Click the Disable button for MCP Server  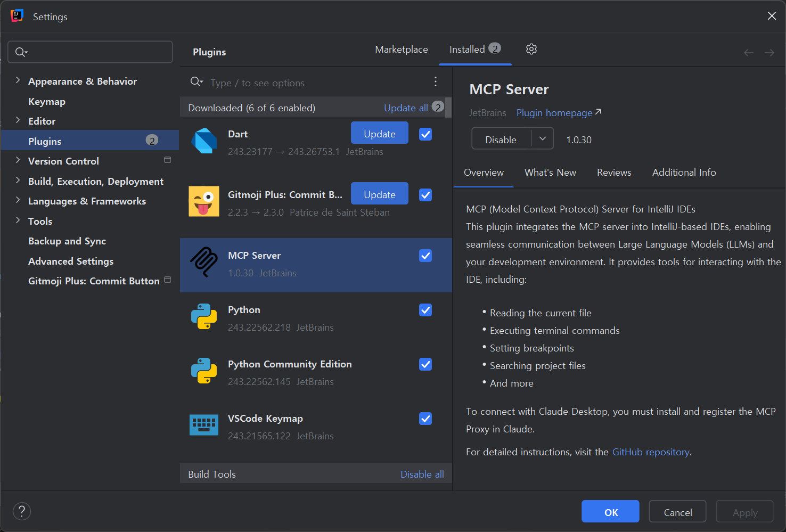pyautogui.click(x=501, y=140)
